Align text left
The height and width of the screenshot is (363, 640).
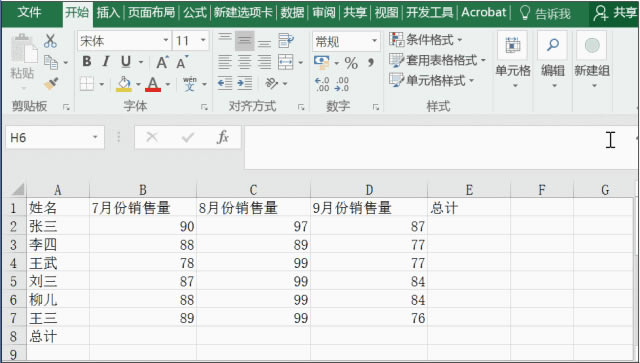224,62
